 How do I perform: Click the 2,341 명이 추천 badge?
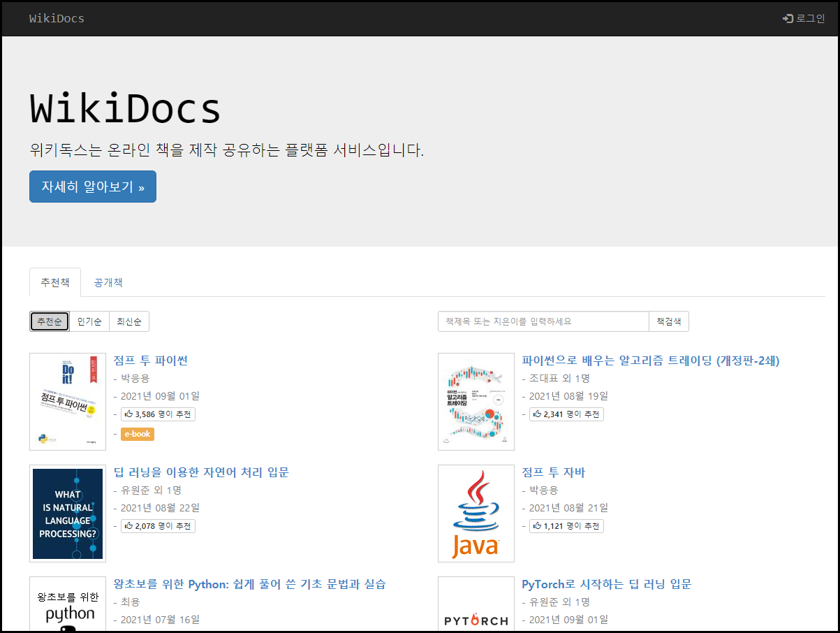[566, 414]
